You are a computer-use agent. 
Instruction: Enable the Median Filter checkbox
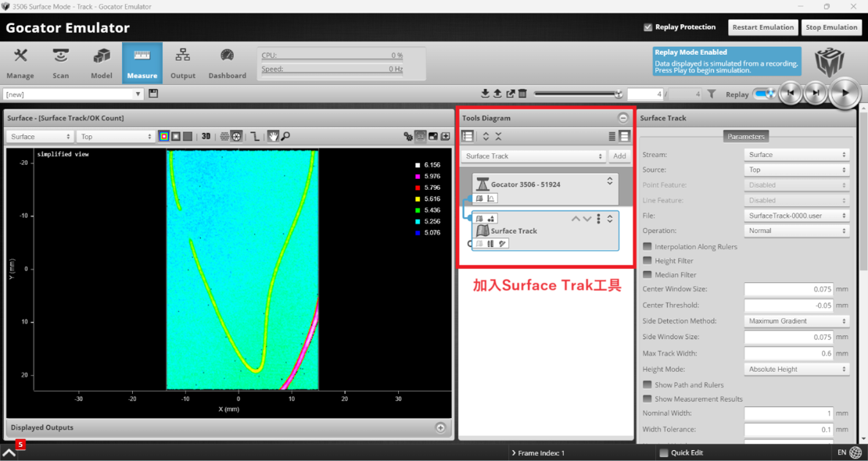[647, 275]
